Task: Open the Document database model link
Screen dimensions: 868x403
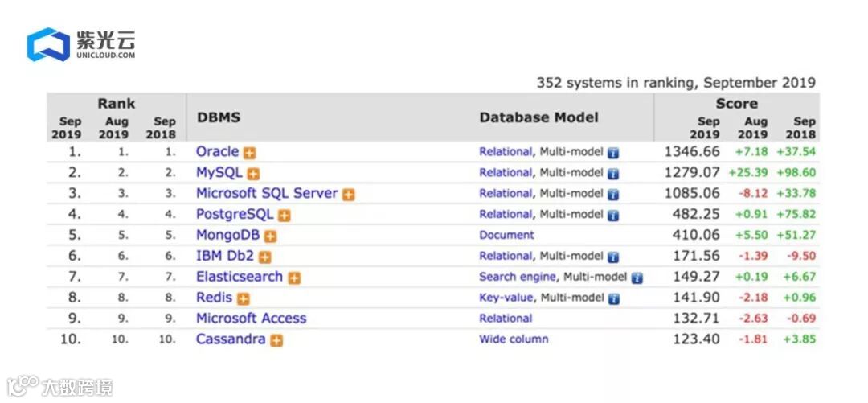Action: click(506, 236)
